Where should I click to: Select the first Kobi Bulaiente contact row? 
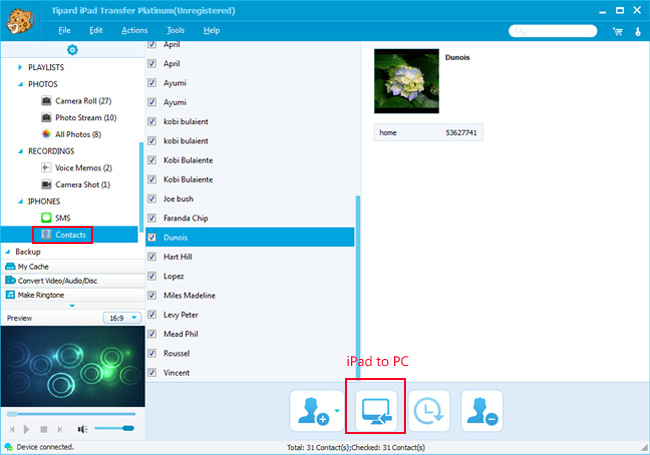point(250,160)
